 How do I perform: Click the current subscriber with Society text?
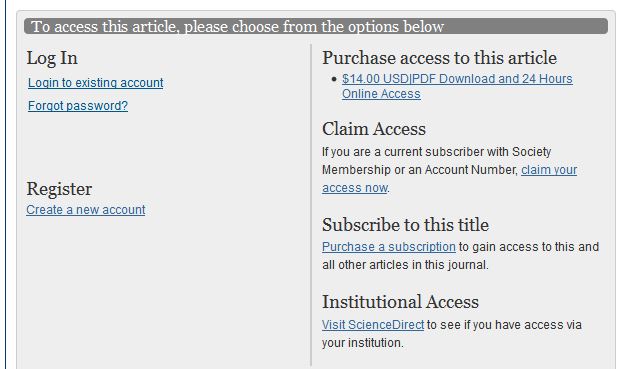[468, 152]
